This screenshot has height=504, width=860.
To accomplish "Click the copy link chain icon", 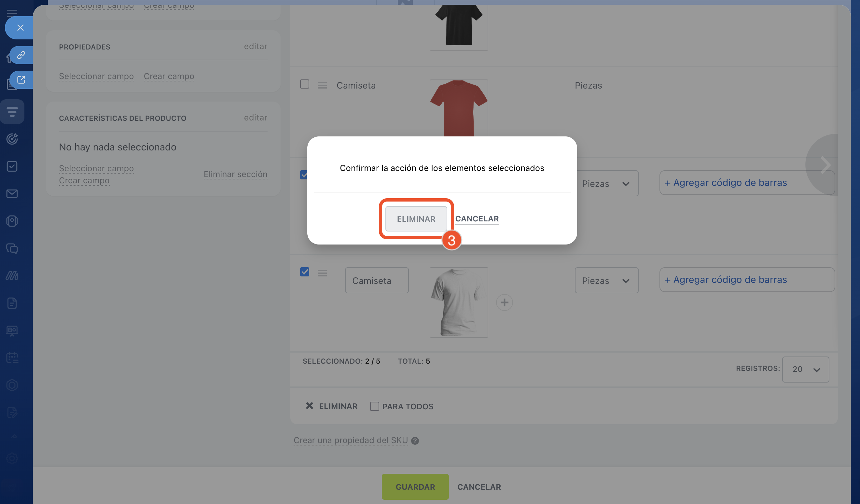I will pyautogui.click(x=21, y=55).
